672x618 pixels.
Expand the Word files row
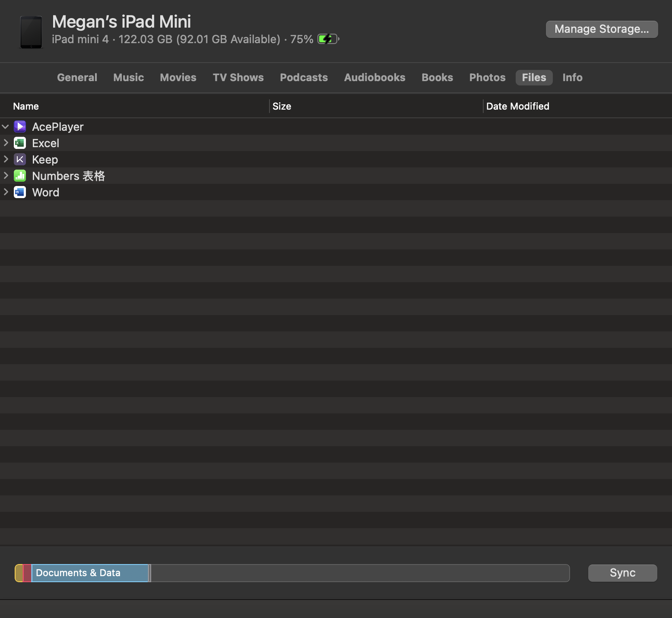[6, 192]
